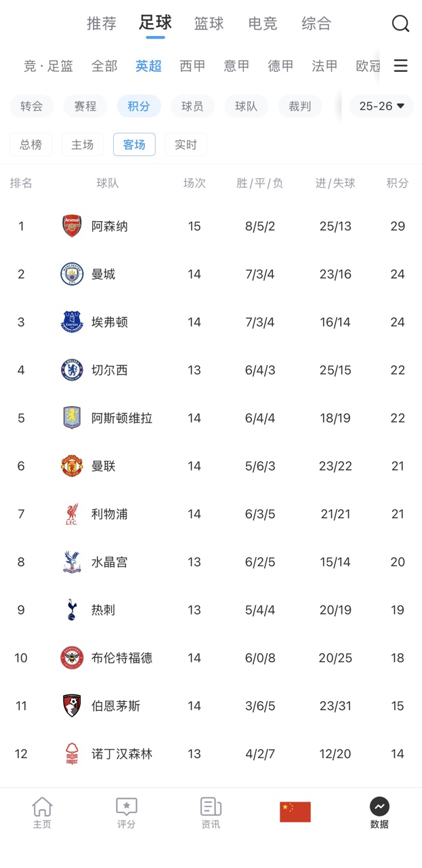Tap the Manchester City club crest
Screen dimensions: 422x868
[x=72, y=274]
